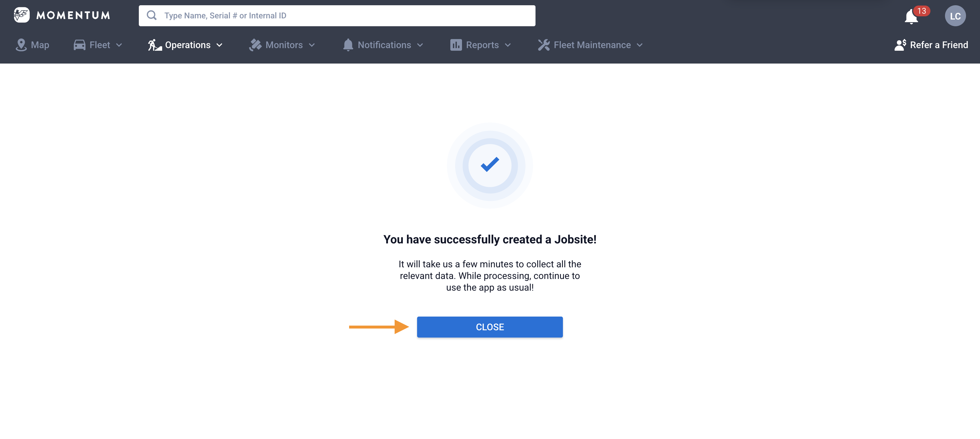This screenshot has height=439, width=980.
Task: Expand the Operations dropdown chevron
Action: click(x=220, y=45)
